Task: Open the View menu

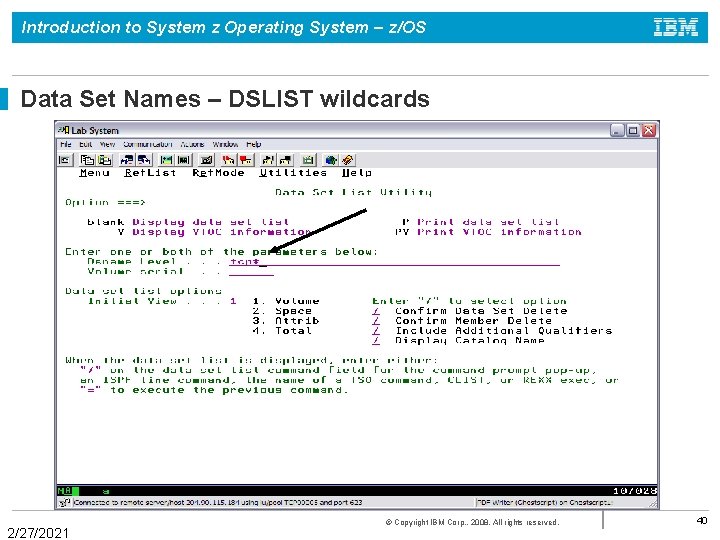Action: coord(107,144)
